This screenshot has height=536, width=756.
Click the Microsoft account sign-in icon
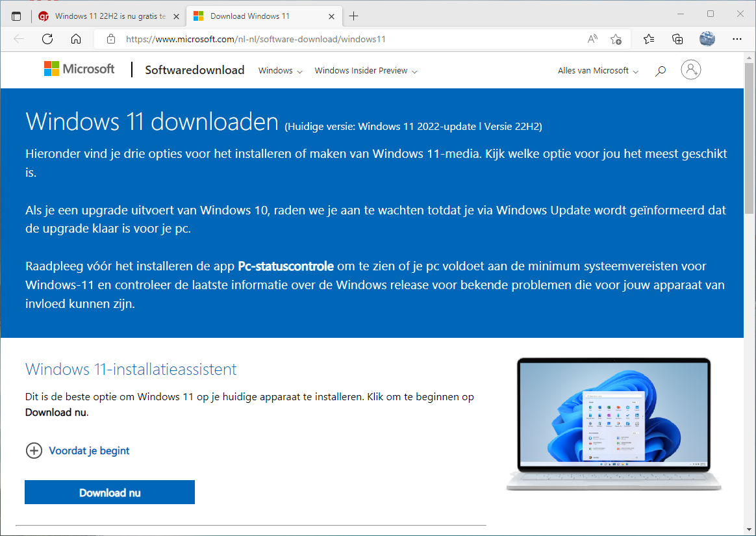pyautogui.click(x=691, y=70)
